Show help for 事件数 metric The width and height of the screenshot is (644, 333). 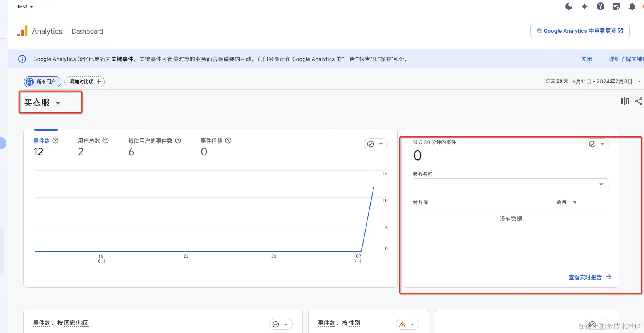[55, 140]
